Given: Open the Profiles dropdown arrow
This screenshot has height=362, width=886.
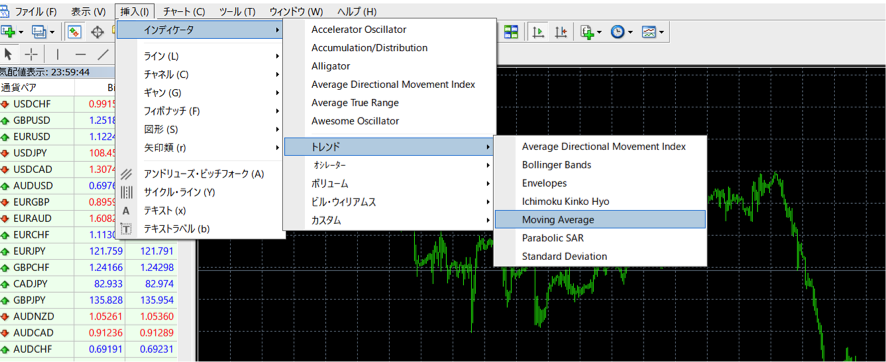Looking at the screenshot, I should [53, 32].
